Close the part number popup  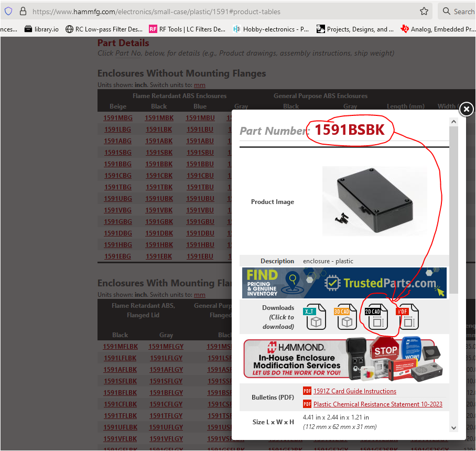tap(466, 109)
